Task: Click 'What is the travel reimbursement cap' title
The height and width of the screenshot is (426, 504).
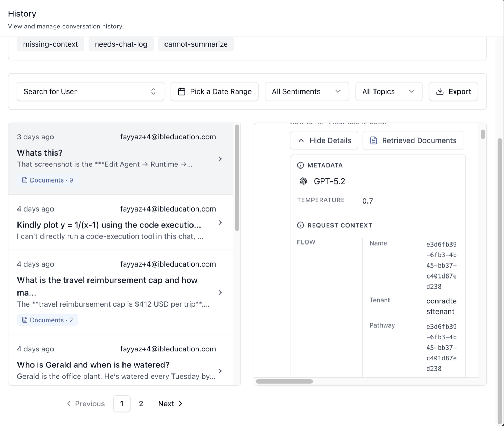Action: (x=107, y=286)
